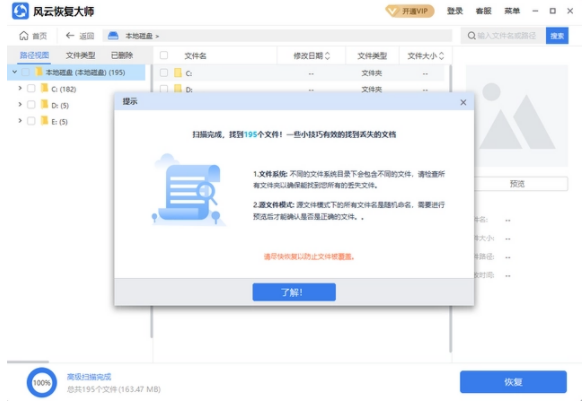This screenshot has height=401, width=585.
Task: Tick the checkbox of C: row in file list
Action: click(x=164, y=73)
